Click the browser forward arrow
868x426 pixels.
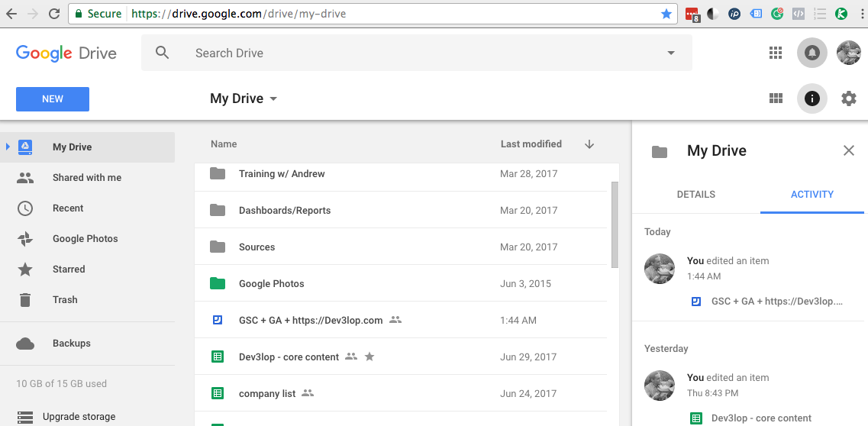pos(33,14)
